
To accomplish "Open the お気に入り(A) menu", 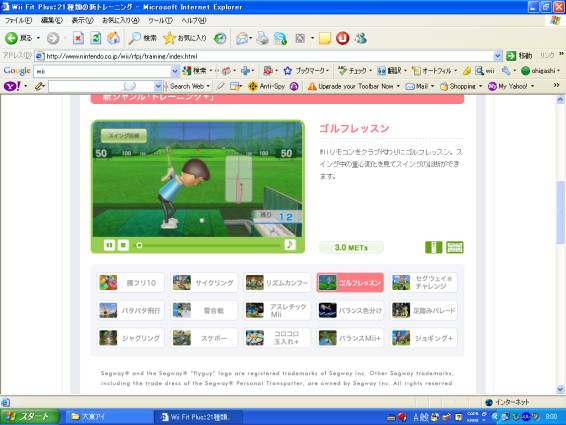I will pos(121,21).
